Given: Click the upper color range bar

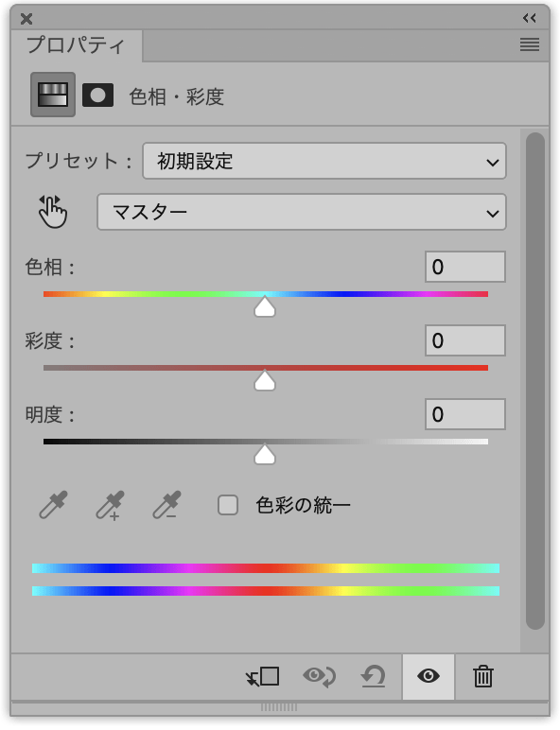Looking at the screenshot, I should pyautogui.click(x=266, y=568).
